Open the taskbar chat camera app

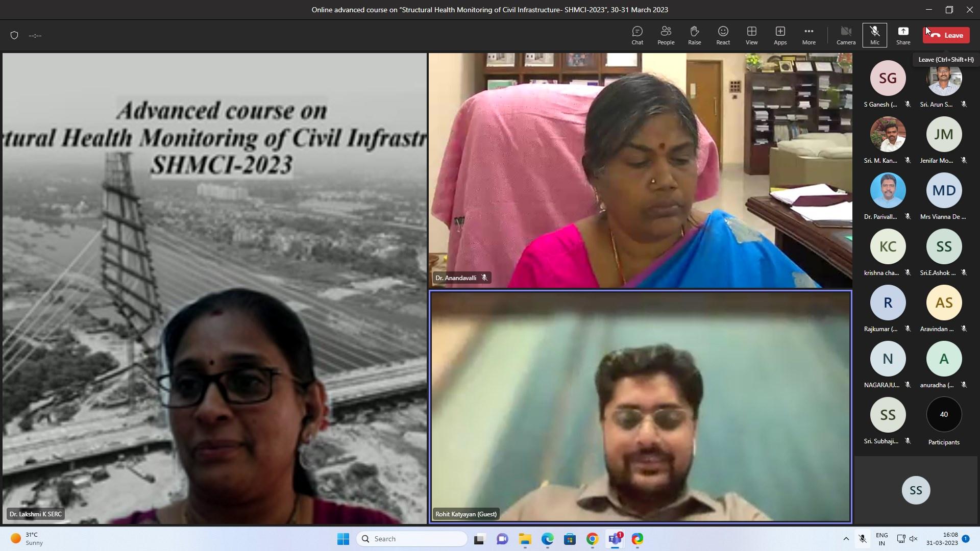(x=502, y=539)
